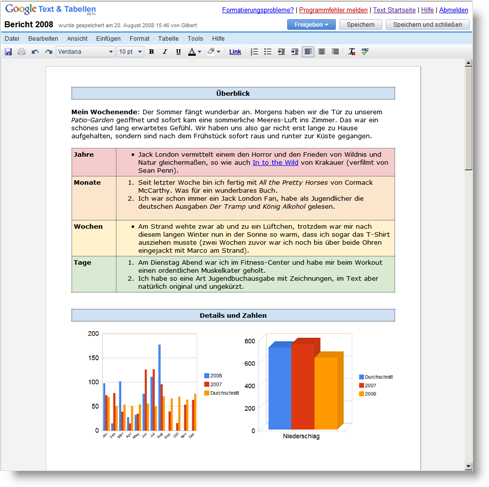The width and height of the screenshot is (489, 487).
Task: Increase indent with indent icon
Action: click(x=295, y=52)
